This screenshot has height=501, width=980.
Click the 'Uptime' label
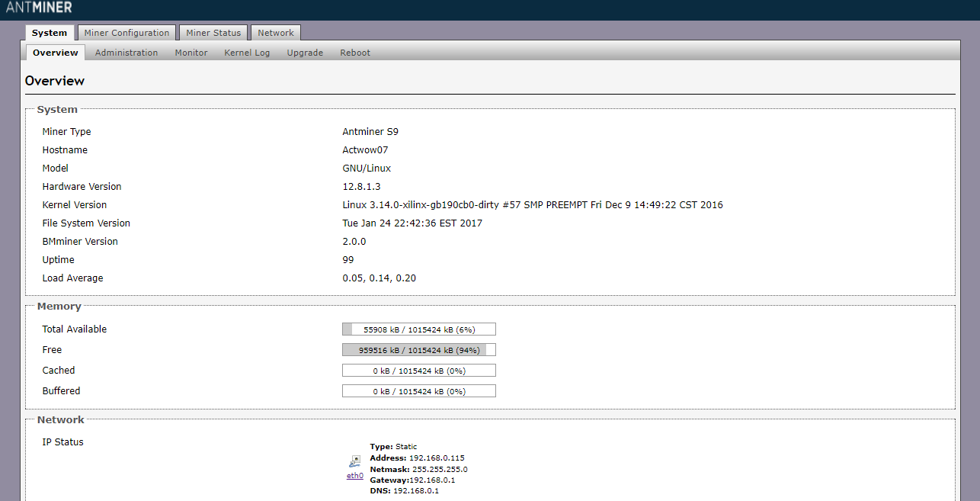(x=58, y=260)
